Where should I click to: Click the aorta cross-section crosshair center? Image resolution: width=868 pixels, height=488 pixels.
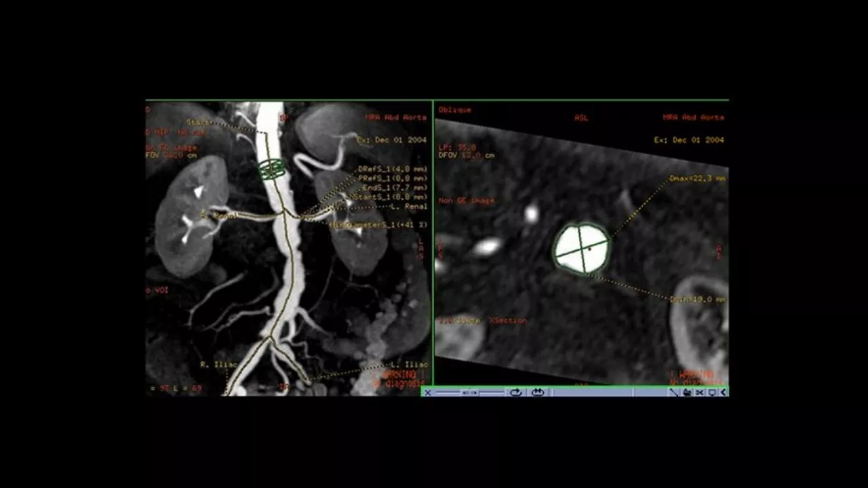point(583,248)
